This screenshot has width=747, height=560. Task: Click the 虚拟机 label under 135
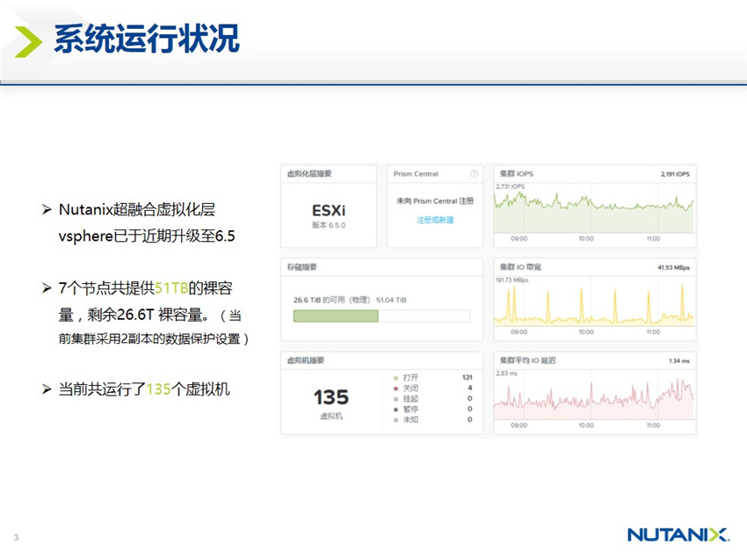[331, 416]
